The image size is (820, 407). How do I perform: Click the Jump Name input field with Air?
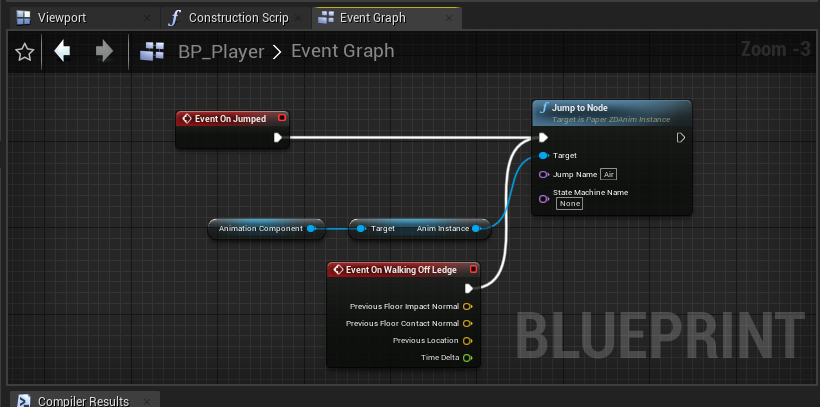[x=608, y=174]
